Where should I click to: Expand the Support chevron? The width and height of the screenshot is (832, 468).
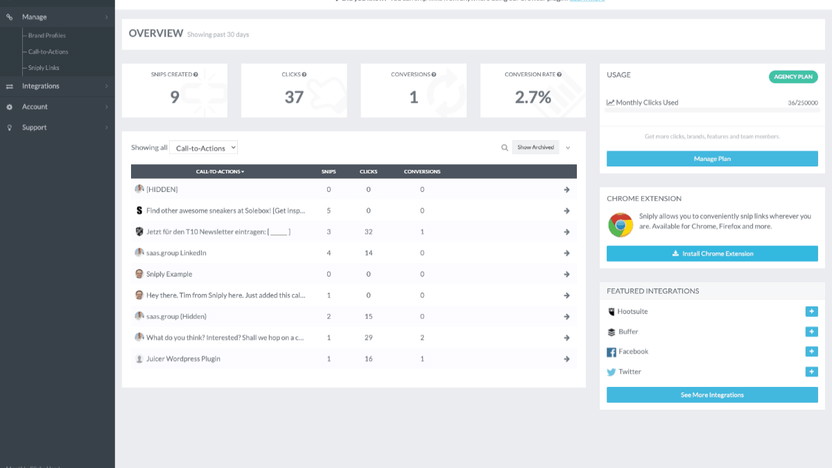tap(107, 127)
